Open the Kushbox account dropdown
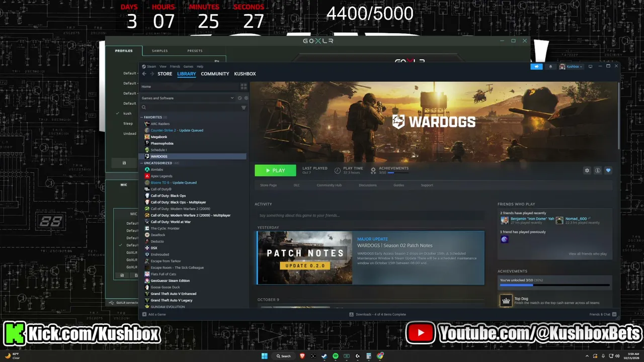 (x=571, y=66)
